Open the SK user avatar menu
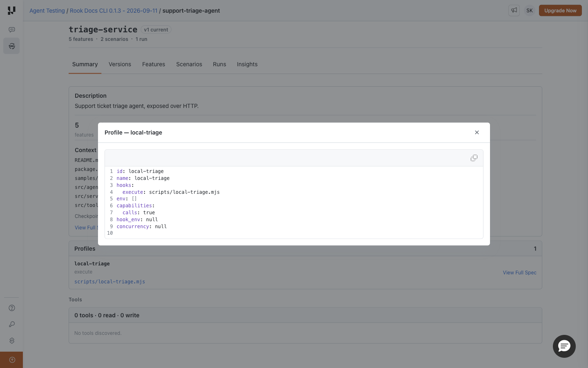The width and height of the screenshot is (588, 368). [x=530, y=11]
